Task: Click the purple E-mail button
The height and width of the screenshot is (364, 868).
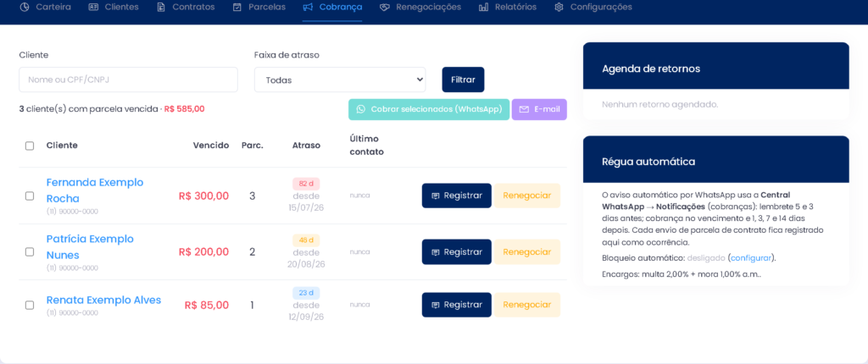Action: point(539,109)
